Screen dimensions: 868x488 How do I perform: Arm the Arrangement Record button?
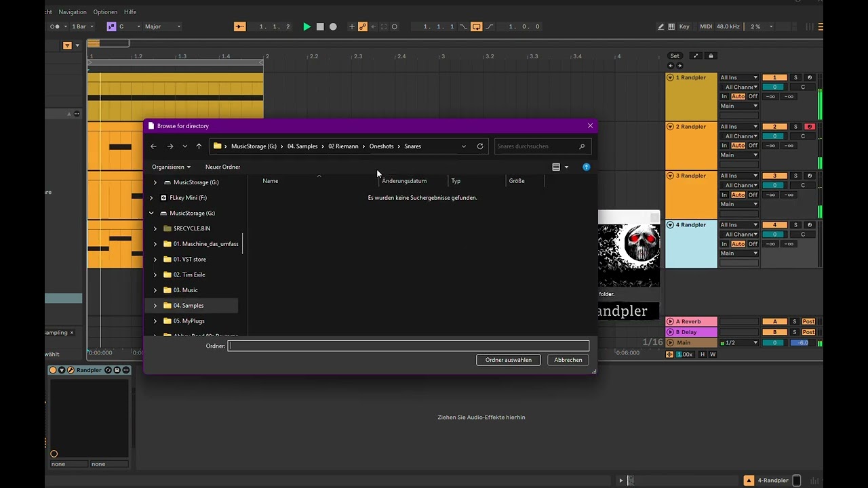[333, 26]
